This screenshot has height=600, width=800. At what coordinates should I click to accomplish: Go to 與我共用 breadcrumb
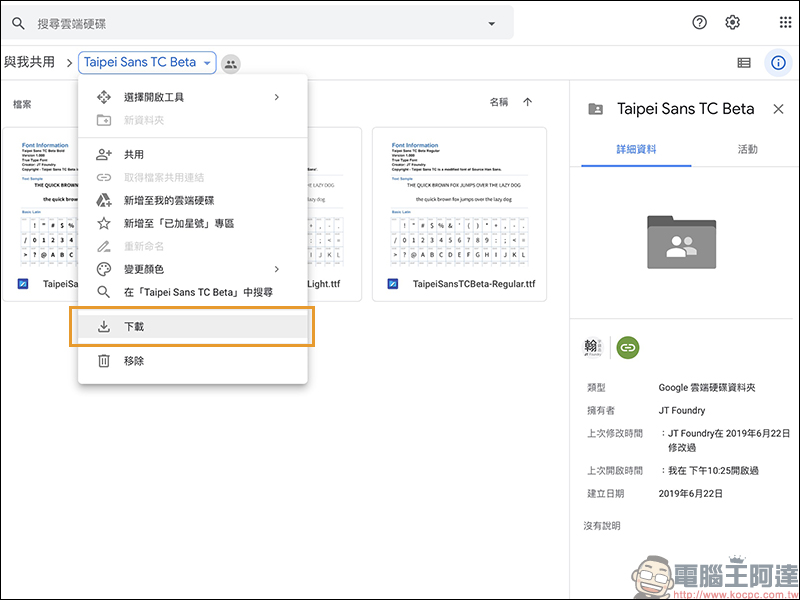point(30,62)
